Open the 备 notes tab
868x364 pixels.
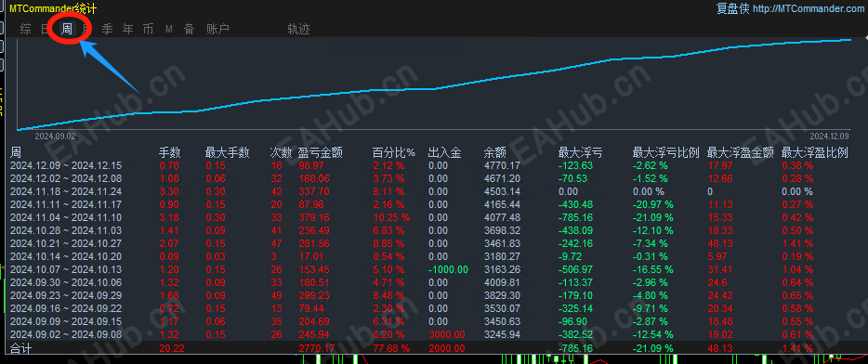point(190,30)
